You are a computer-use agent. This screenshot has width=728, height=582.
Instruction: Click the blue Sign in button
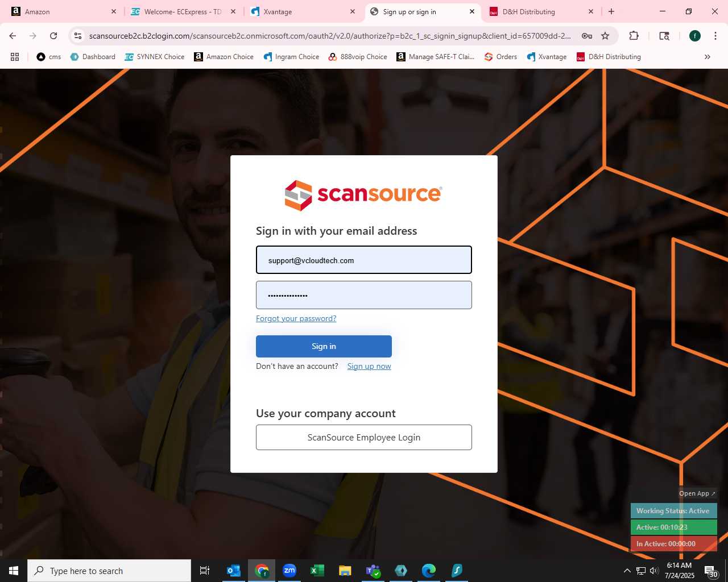pyautogui.click(x=324, y=346)
